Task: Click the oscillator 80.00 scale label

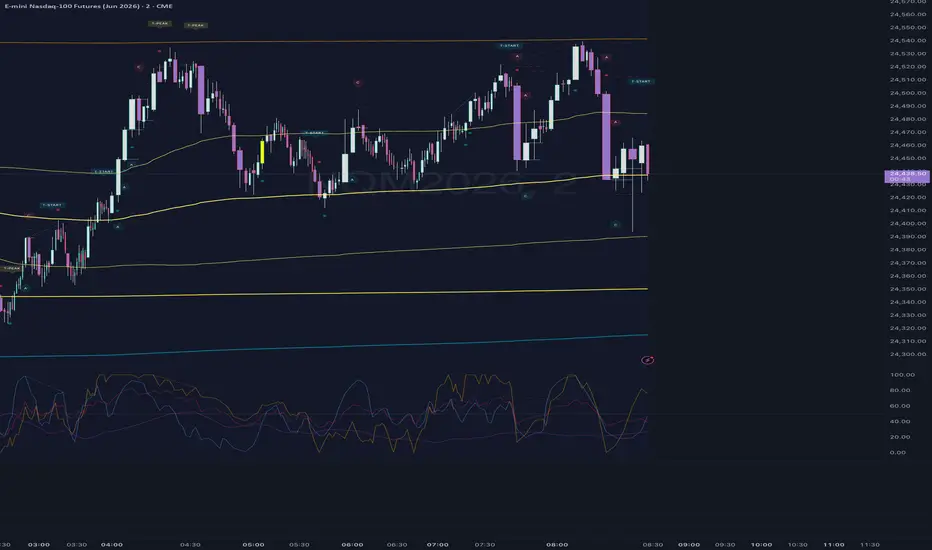Action: tap(900, 390)
